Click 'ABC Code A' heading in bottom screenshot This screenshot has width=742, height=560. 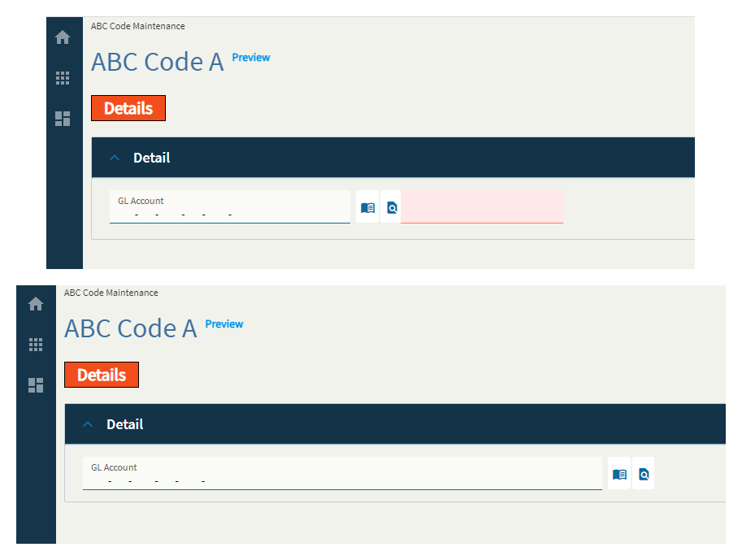(130, 328)
